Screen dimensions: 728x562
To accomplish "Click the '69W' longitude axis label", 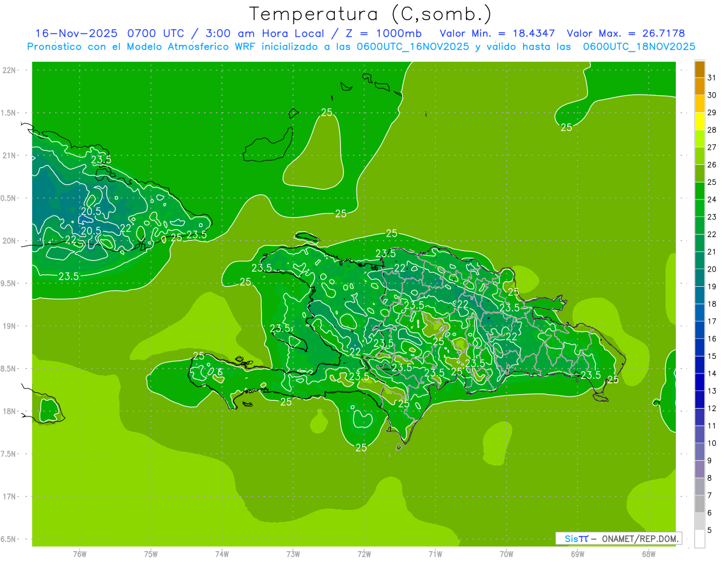I will pos(577,554).
